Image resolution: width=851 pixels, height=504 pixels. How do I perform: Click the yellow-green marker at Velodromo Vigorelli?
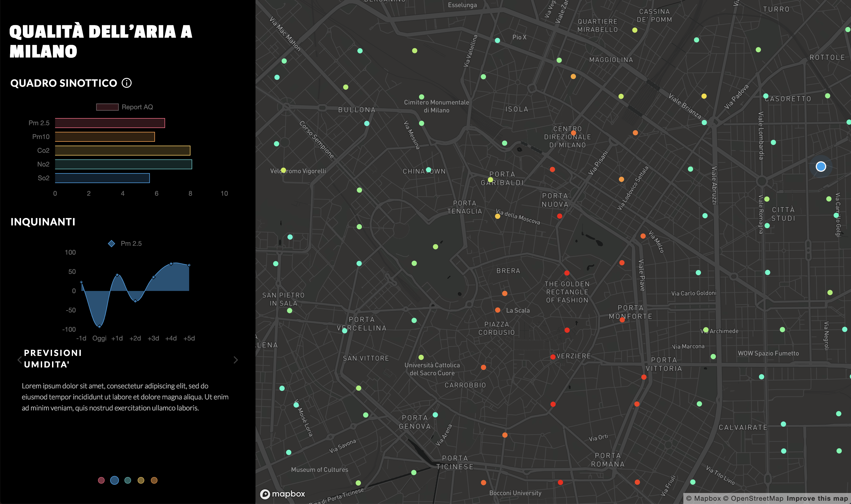click(x=284, y=170)
